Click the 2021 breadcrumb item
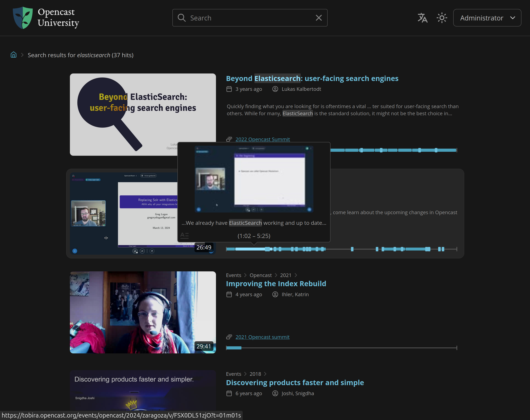The height and width of the screenshot is (420, 530). (x=285, y=275)
